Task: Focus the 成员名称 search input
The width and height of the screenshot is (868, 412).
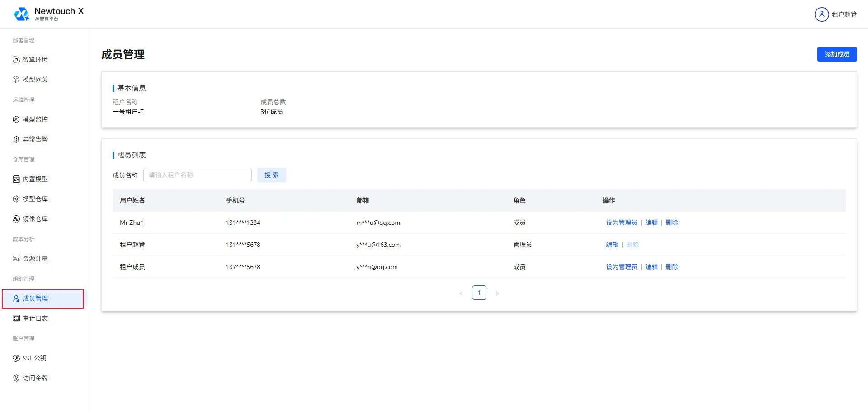Action: (198, 175)
